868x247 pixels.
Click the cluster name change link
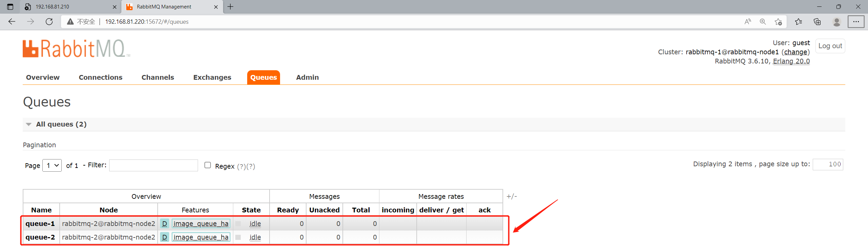coord(795,52)
